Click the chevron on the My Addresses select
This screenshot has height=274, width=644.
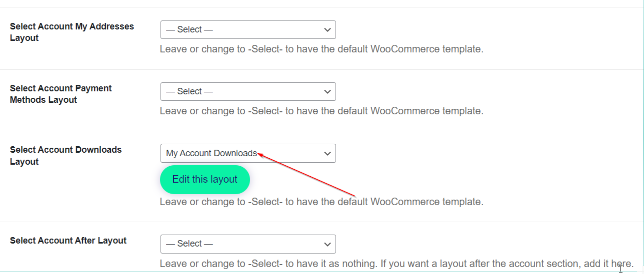[x=327, y=30]
